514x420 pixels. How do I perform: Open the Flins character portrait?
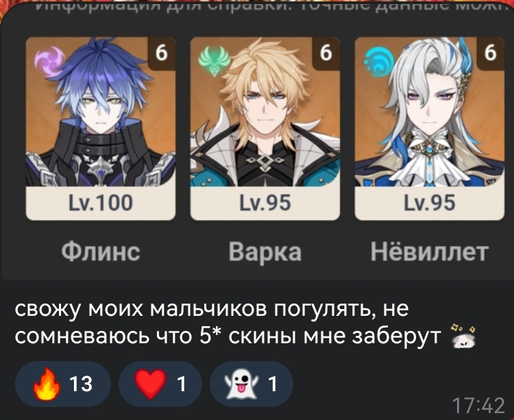[101, 112]
